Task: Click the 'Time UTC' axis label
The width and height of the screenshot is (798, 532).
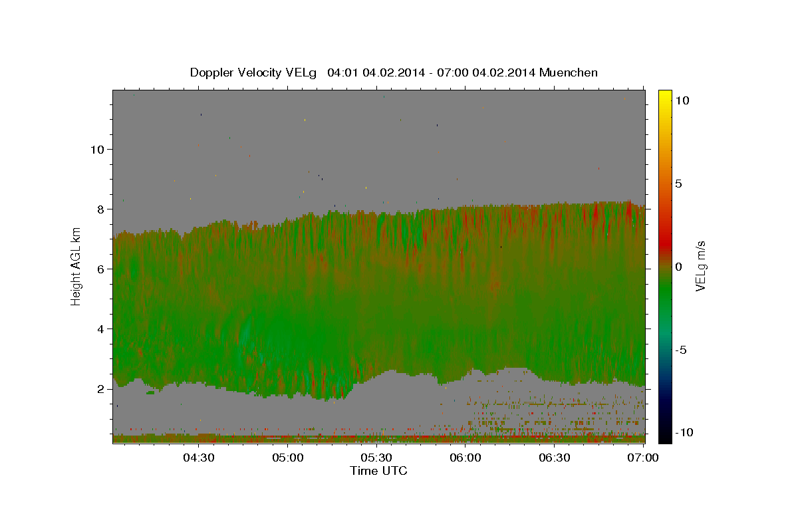Action: 378,471
